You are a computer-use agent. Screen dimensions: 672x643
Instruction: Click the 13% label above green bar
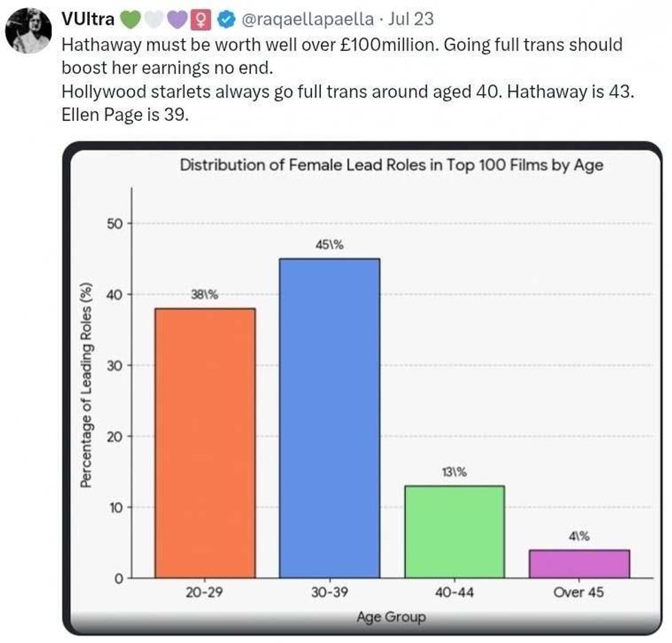point(454,472)
